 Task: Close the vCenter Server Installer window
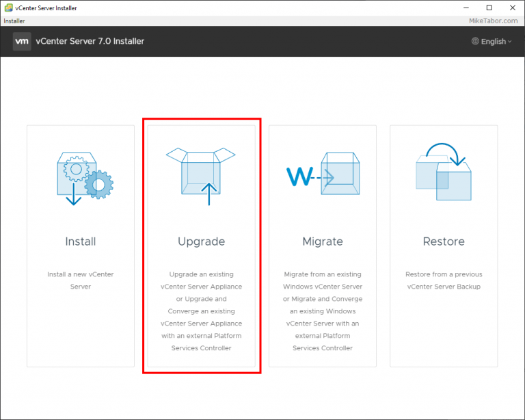click(x=512, y=8)
